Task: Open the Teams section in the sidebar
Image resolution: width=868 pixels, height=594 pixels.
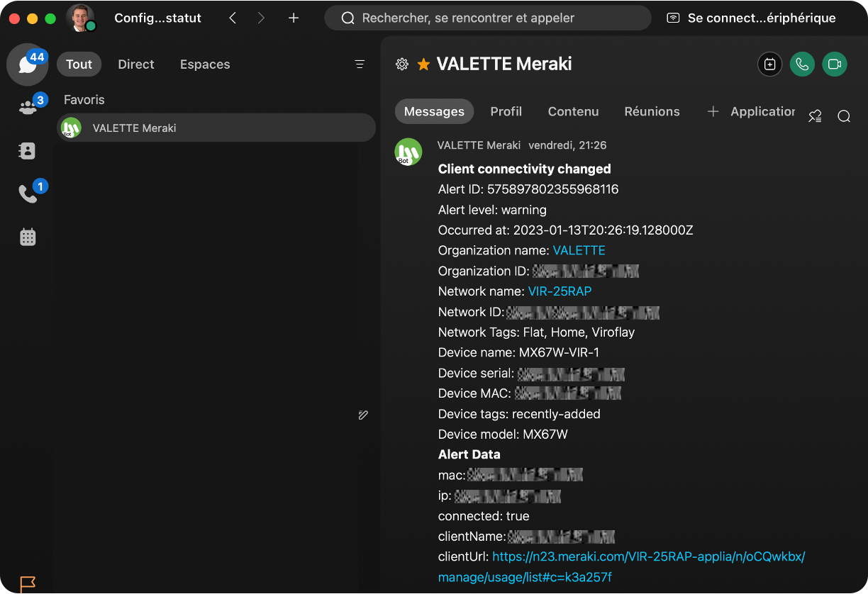Action: (x=27, y=106)
